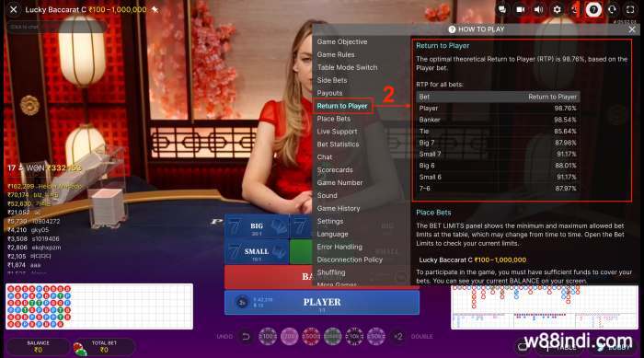Select Return to Player topic
The image size is (644, 358).
342,106
